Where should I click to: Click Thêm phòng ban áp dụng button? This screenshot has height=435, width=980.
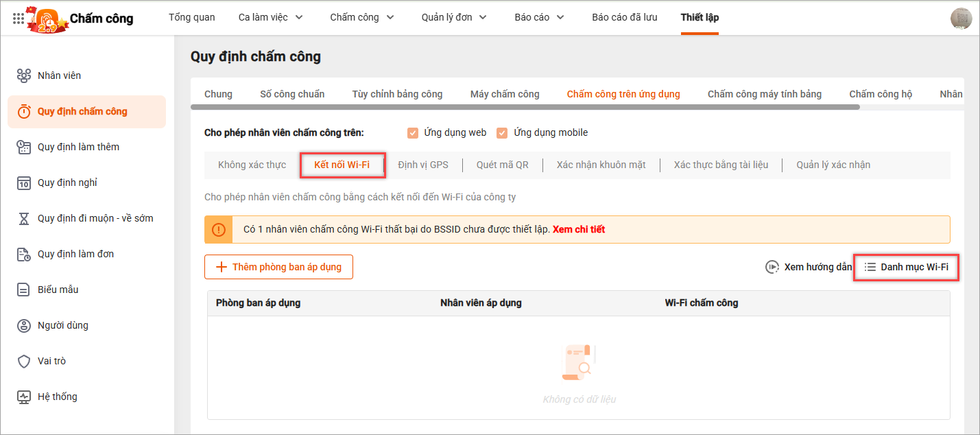[278, 267]
